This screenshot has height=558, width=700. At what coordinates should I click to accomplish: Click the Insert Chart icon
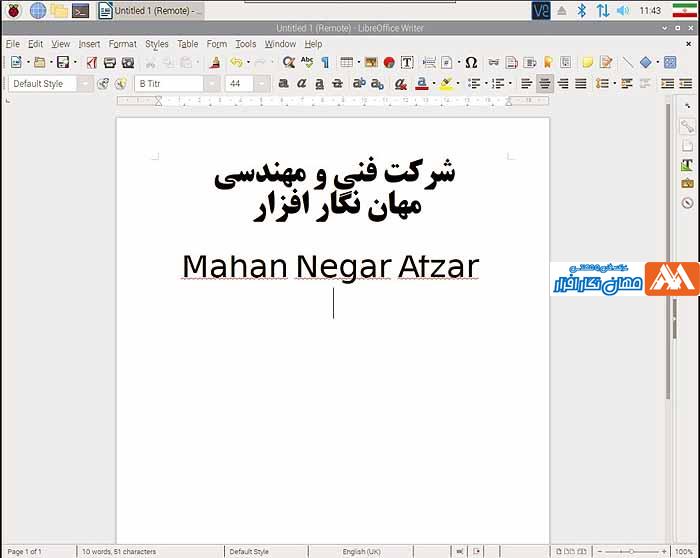click(389, 62)
